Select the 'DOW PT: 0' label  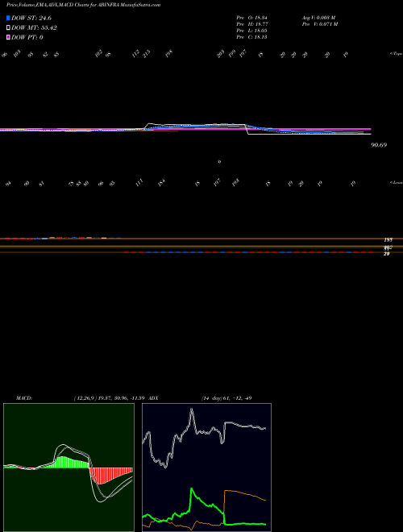[x=27, y=37]
